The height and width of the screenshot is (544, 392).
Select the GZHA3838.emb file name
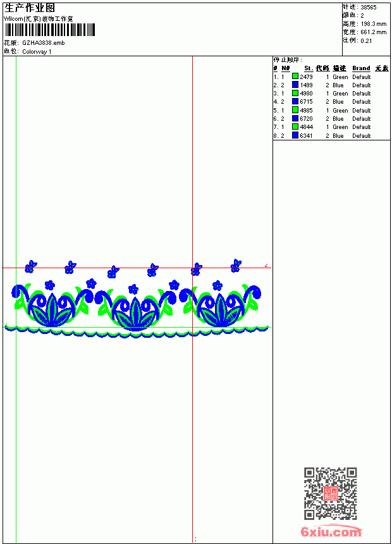(44, 42)
